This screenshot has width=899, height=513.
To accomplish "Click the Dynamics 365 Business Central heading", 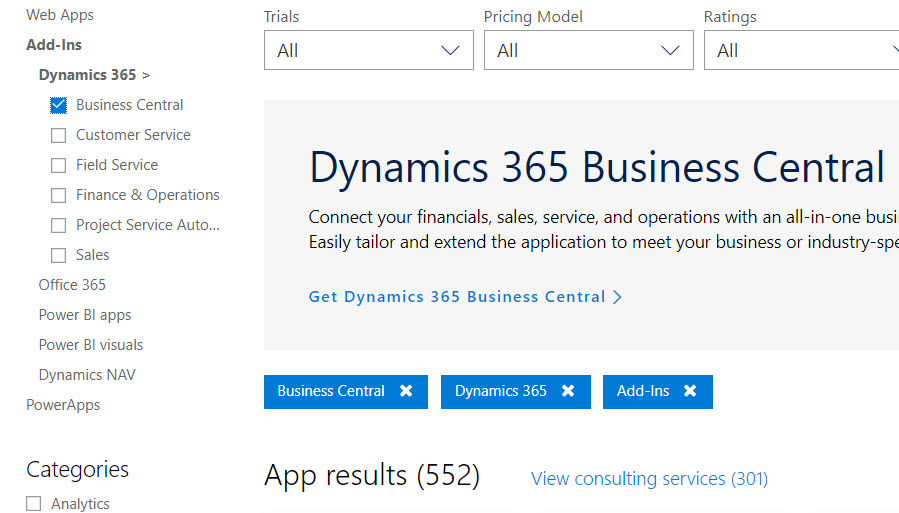I will click(x=597, y=168).
